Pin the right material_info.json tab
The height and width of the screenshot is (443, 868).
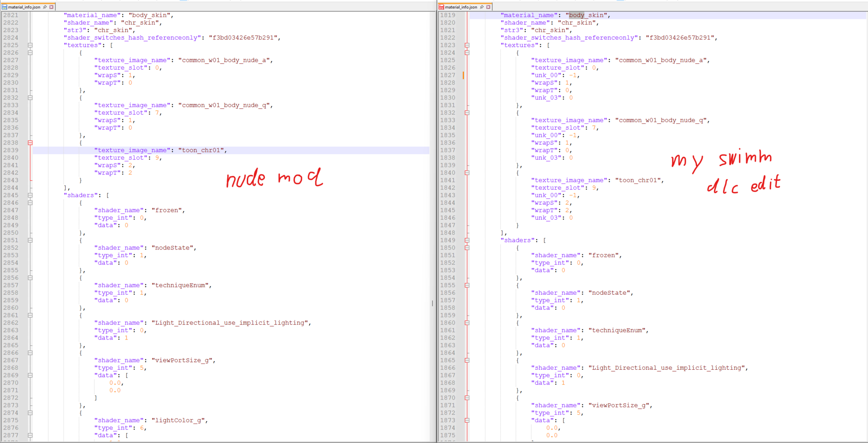482,7
